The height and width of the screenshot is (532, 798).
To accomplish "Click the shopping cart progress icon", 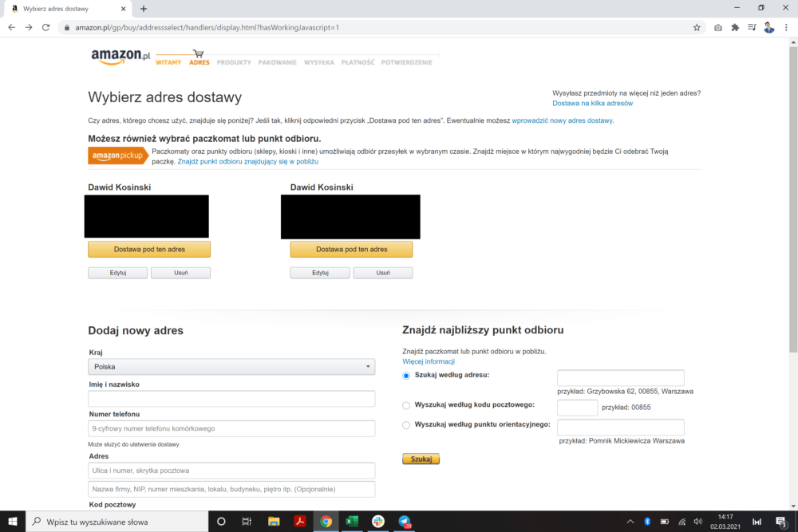I will [199, 53].
